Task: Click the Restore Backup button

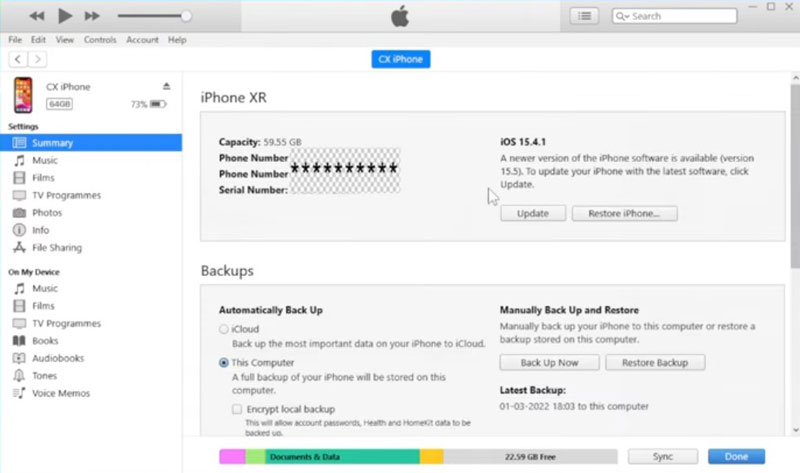Action: coord(655,363)
